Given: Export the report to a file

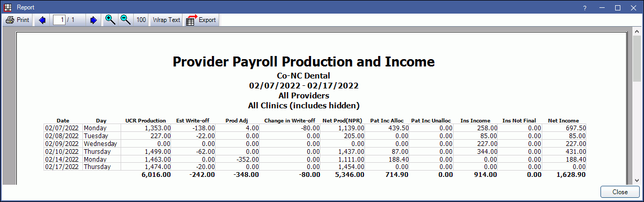Looking at the screenshot, I should click(201, 20).
